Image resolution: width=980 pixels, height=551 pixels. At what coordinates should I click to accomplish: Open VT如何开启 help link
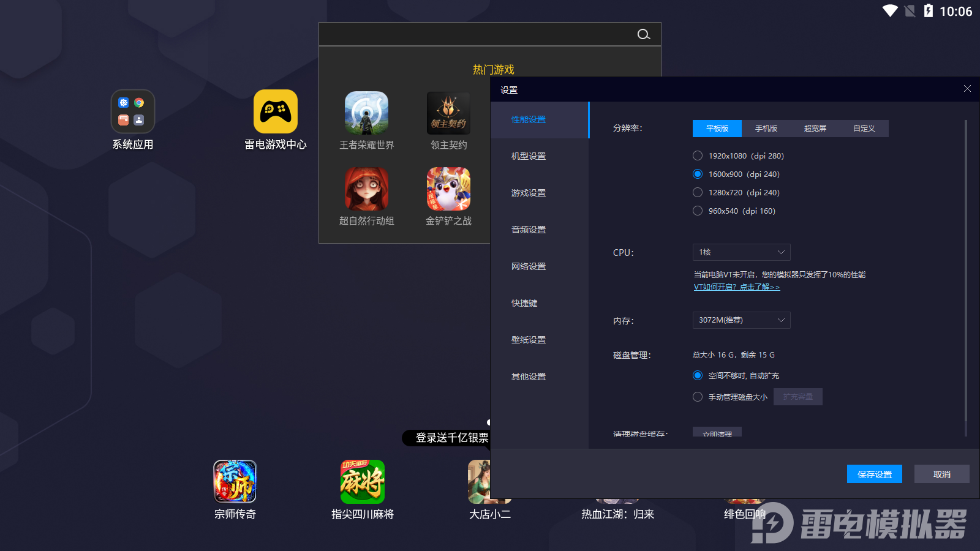point(737,287)
